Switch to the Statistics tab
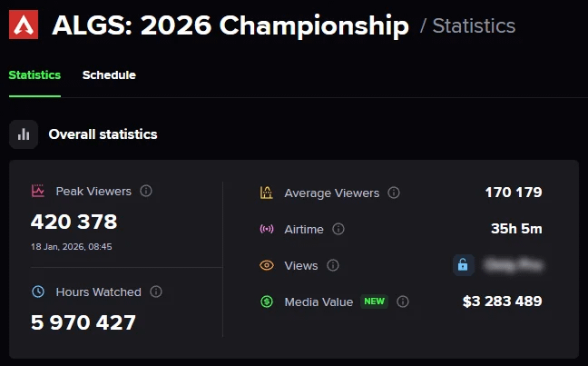The image size is (588, 366). 34,75
